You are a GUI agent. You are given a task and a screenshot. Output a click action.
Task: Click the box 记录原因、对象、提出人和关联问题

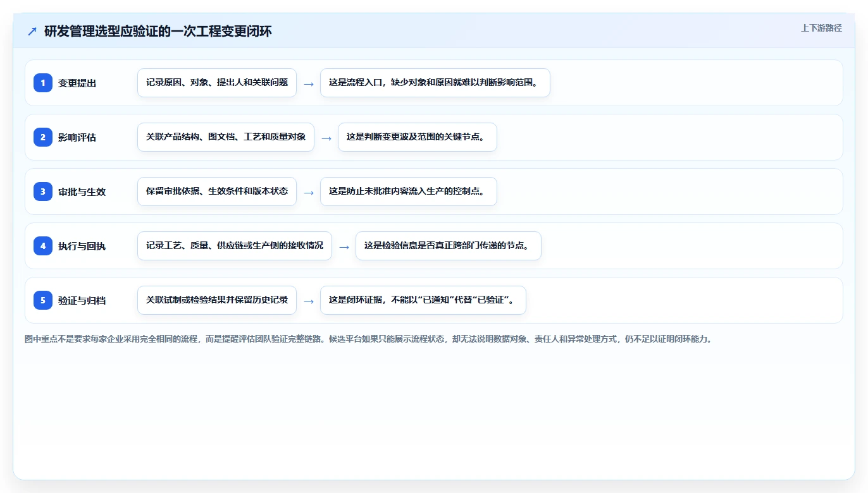tap(217, 83)
